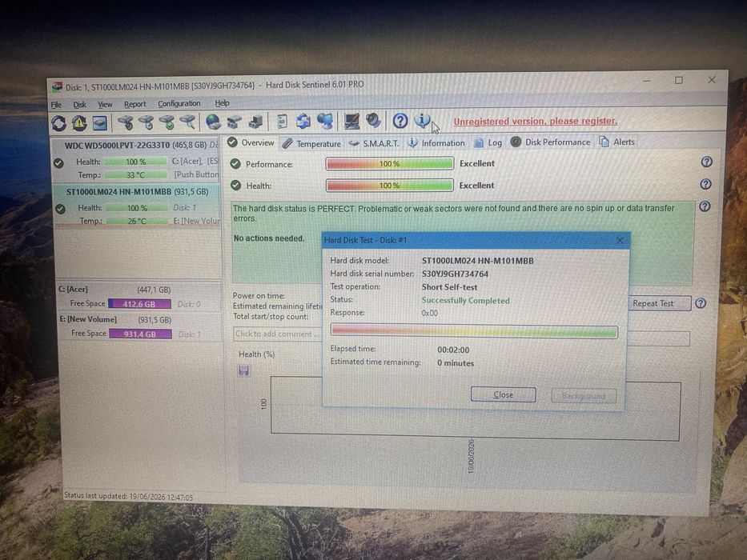This screenshot has width=747, height=560.
Task: Switch to the S.M.A.R.T. tab
Action: (x=374, y=143)
